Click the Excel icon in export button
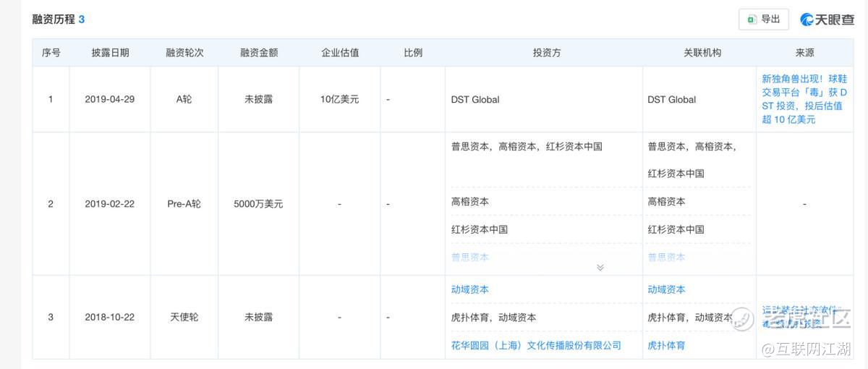The image size is (868, 369). click(x=752, y=20)
